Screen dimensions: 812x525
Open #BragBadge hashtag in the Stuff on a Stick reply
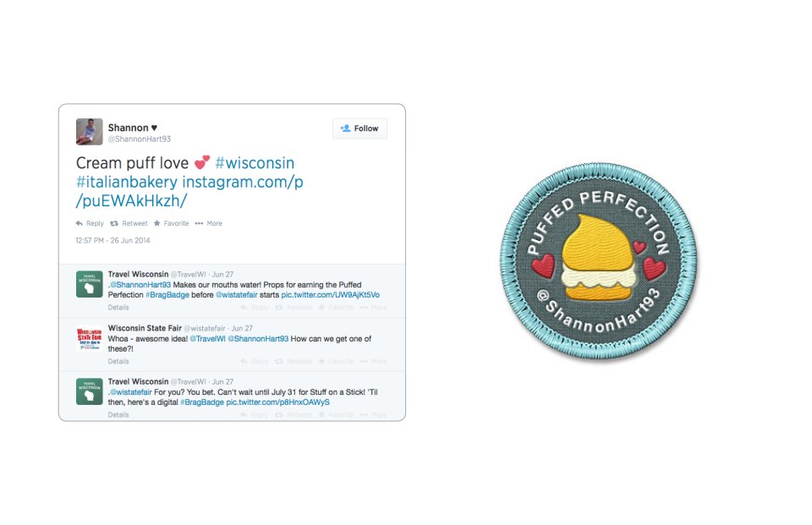click(202, 402)
